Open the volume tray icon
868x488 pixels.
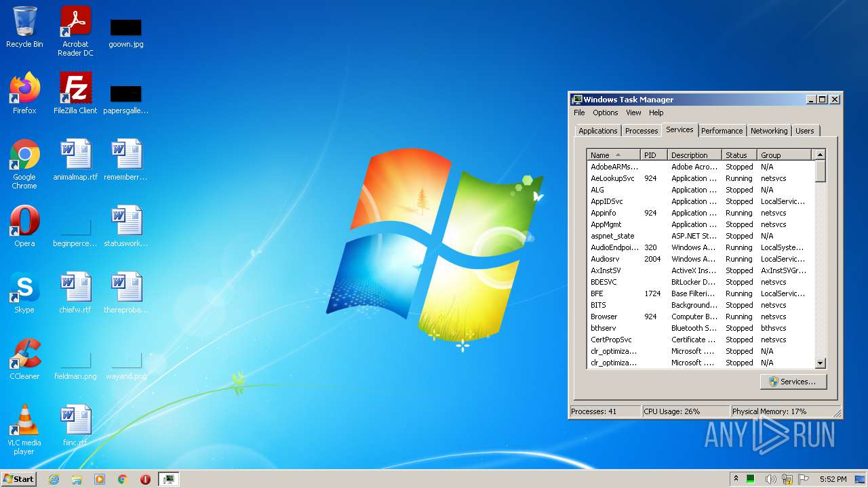tap(770, 479)
